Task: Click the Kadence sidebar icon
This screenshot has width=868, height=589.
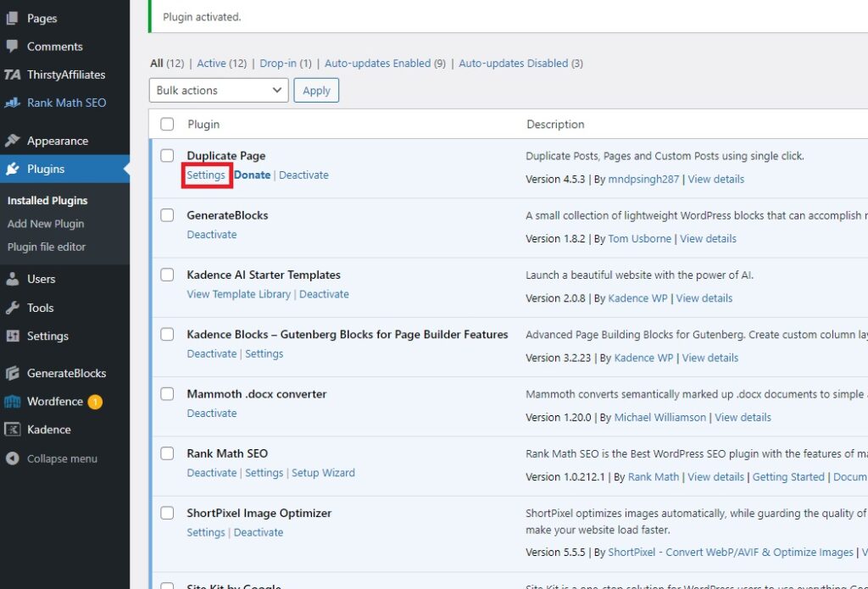Action: coord(12,430)
